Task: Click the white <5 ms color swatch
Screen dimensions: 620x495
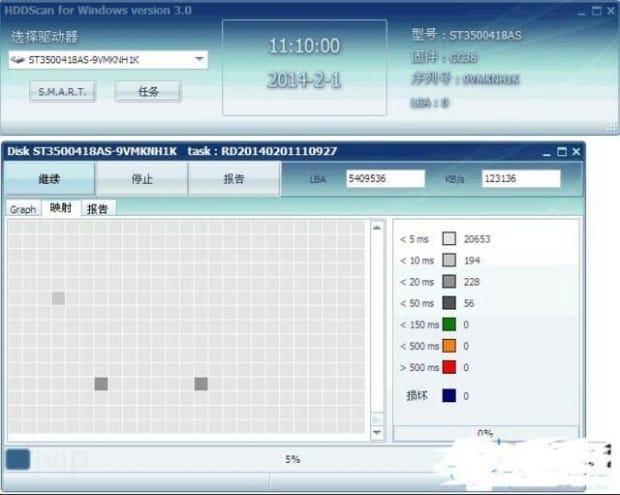Action: coord(449,239)
